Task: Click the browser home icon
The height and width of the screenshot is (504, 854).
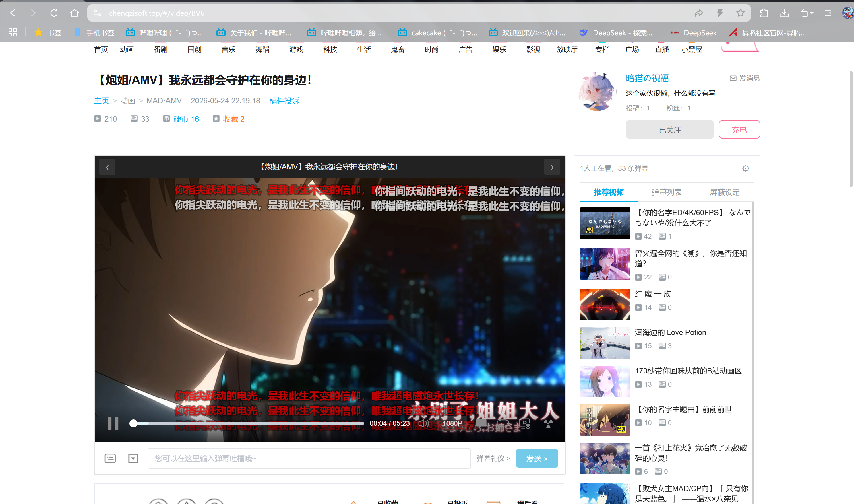Action: 74,13
